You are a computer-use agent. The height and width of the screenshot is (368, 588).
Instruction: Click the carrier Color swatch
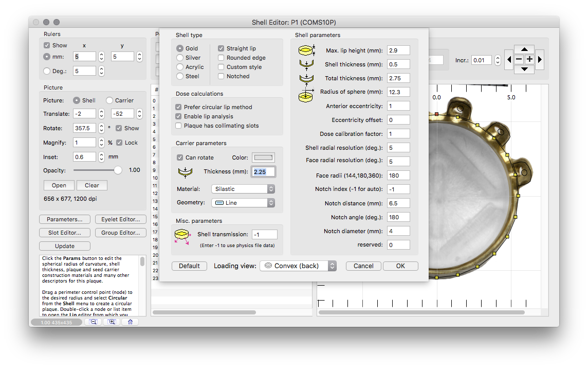click(x=263, y=157)
